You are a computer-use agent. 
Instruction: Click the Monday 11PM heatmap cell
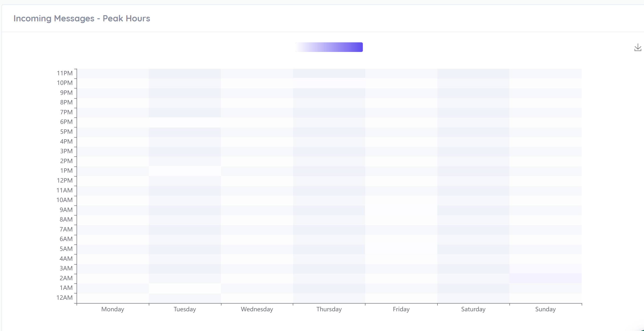tap(113, 73)
